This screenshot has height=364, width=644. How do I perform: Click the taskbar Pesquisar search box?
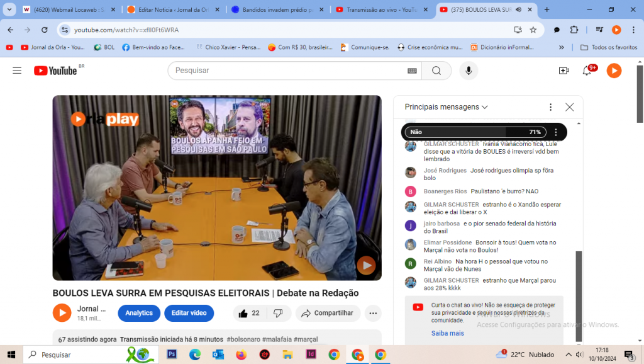point(91,355)
